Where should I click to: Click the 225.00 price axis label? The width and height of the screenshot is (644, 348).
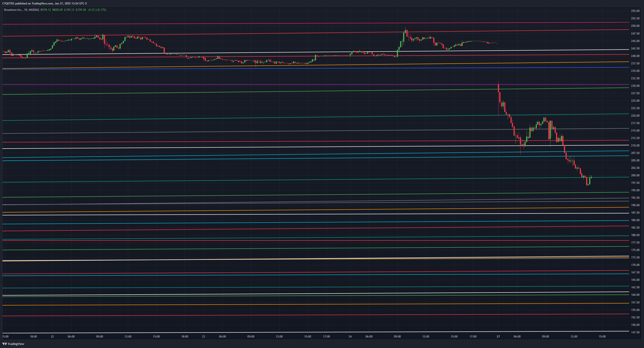pos(635,101)
